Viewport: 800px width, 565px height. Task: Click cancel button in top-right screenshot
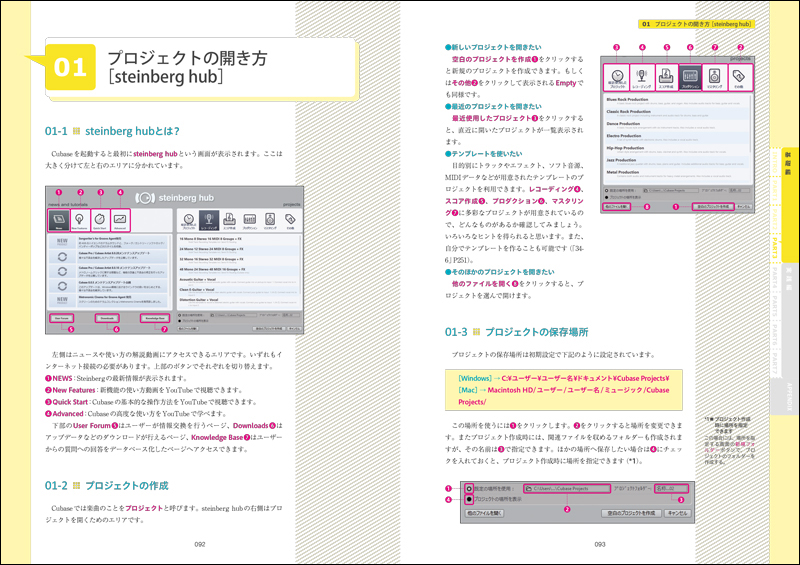(743, 207)
